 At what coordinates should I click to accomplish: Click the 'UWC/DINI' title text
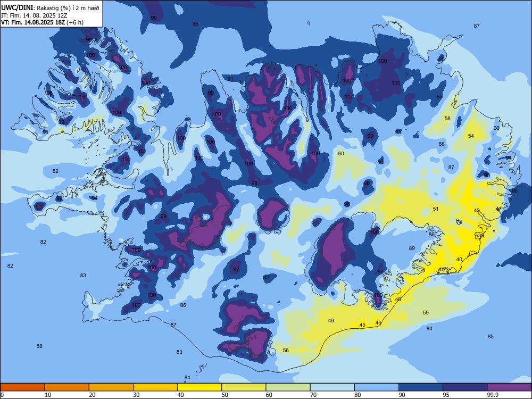(x=17, y=8)
